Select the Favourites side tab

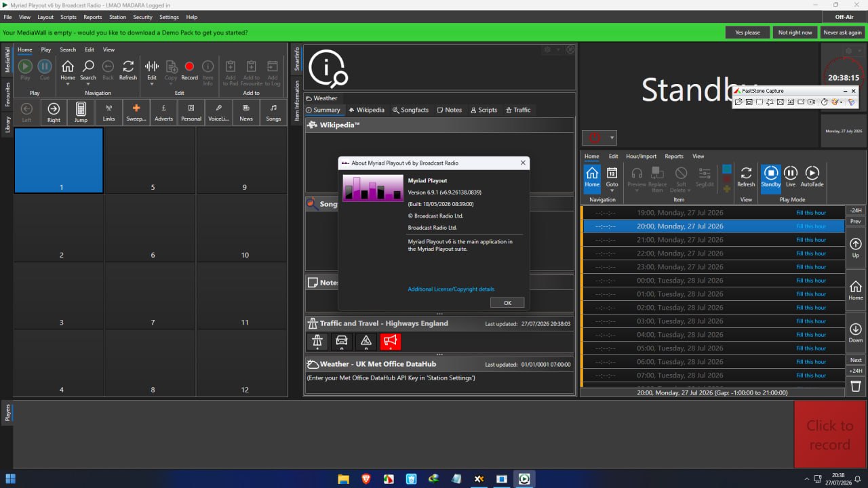coord(7,94)
